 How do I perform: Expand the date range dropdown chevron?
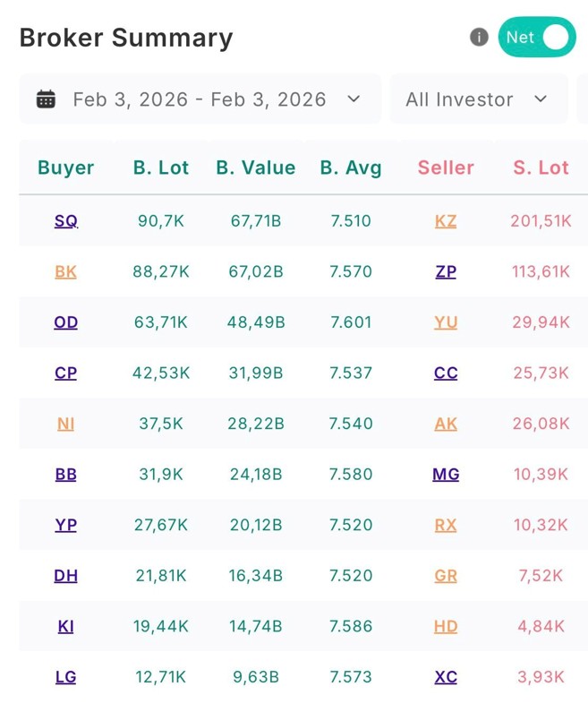pyautogui.click(x=354, y=99)
